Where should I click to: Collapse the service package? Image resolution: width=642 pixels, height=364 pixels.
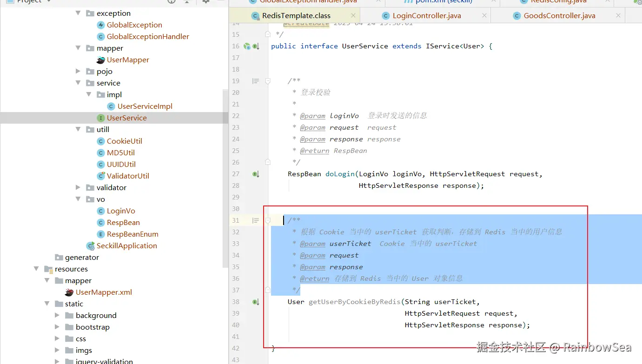point(78,83)
